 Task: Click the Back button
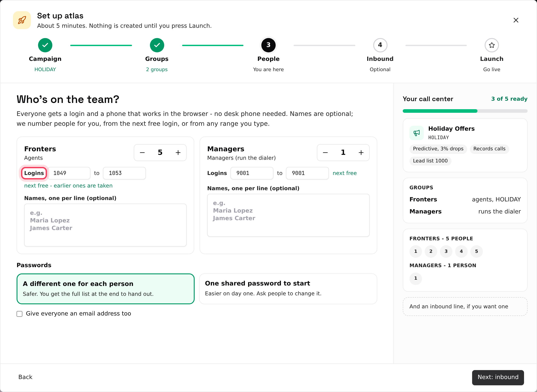[x=25, y=377]
